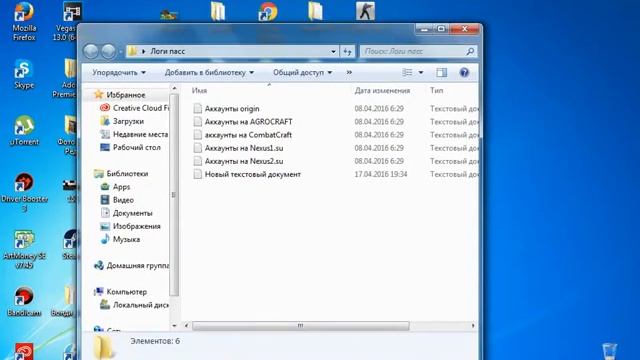This screenshot has width=640, height=360.
Task: Click the Домашняя группа icon
Action: [x=98, y=265]
